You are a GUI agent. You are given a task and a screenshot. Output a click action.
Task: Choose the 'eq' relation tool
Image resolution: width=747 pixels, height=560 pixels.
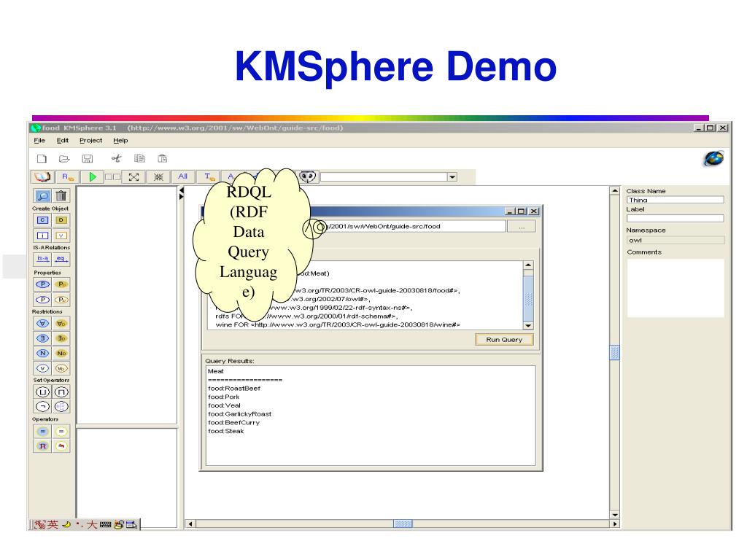61,259
